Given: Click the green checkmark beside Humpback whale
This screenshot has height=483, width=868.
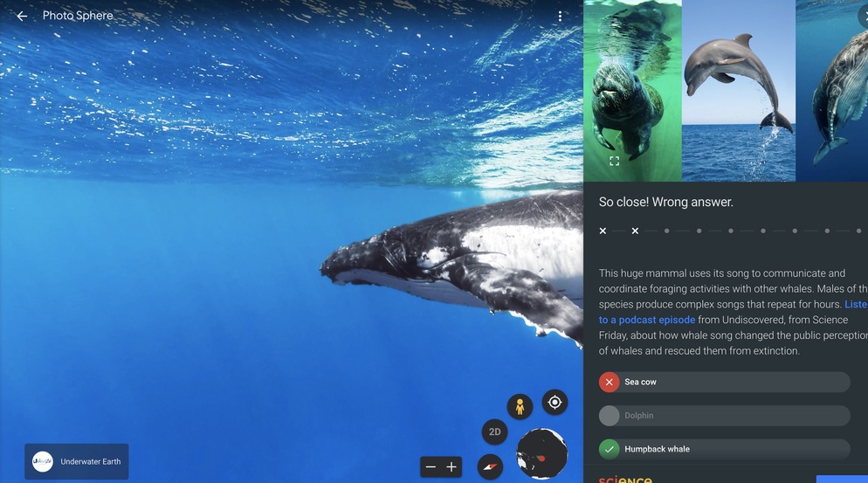Looking at the screenshot, I should click(609, 449).
